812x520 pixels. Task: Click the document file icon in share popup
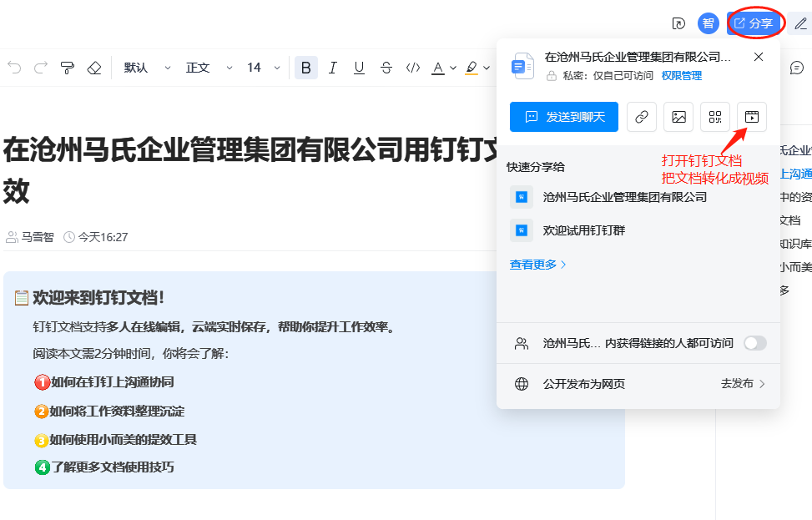(522, 66)
